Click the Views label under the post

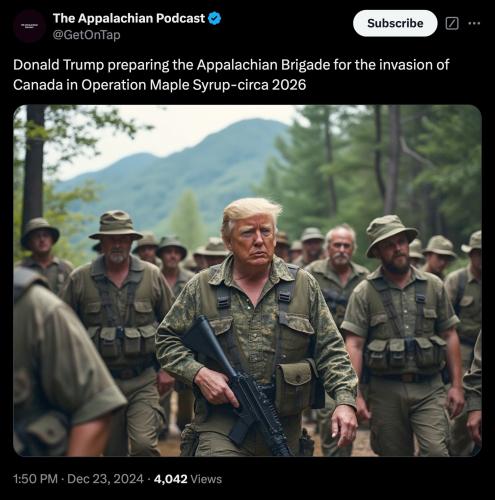[206, 479]
